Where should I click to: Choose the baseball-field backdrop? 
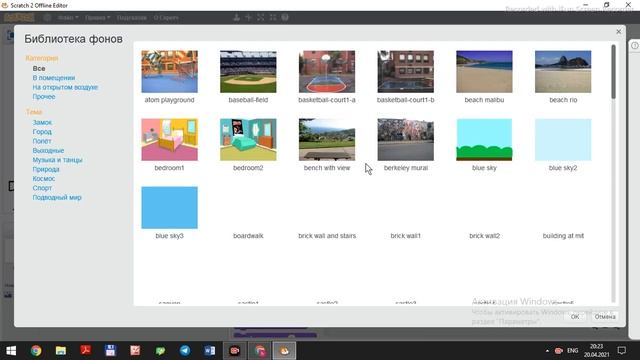click(248, 72)
